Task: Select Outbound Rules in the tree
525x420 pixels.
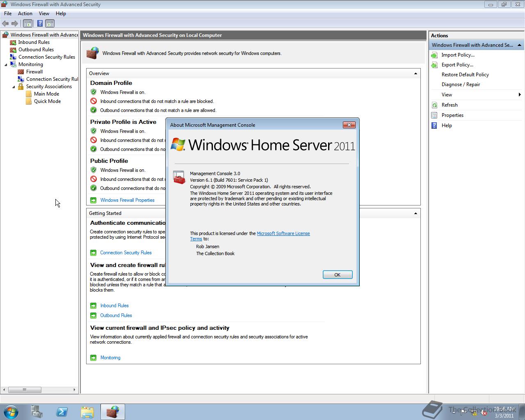Action: click(36, 50)
